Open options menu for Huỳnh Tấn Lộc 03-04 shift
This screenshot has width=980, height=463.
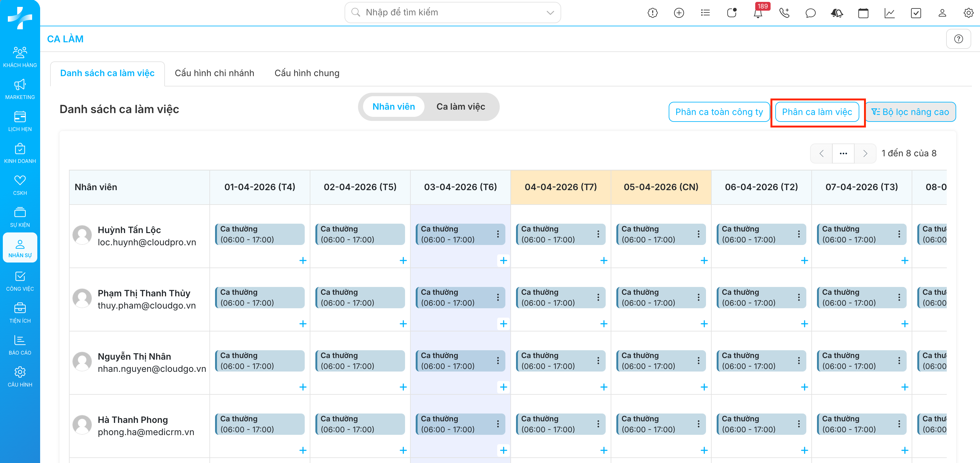pos(498,234)
